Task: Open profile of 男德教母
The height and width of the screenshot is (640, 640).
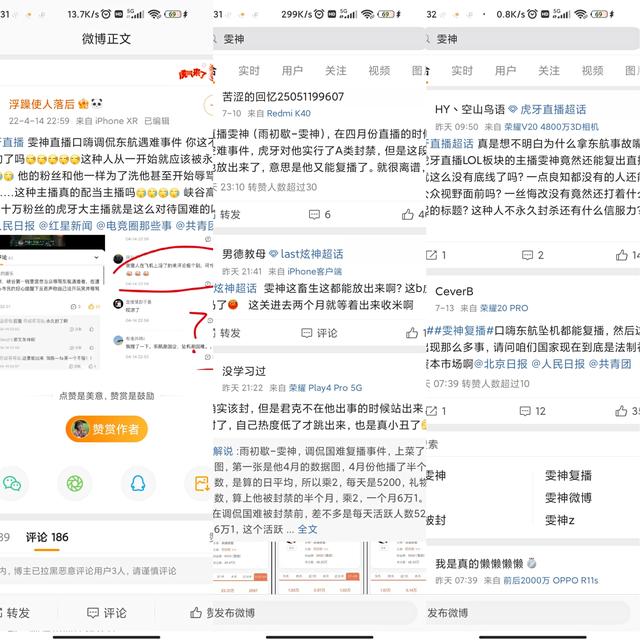Action: pyautogui.click(x=244, y=254)
